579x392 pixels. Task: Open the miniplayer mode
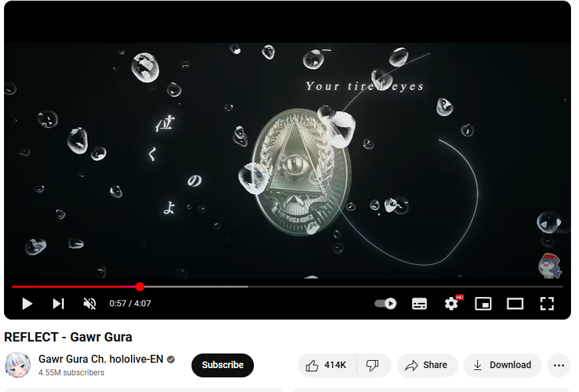click(483, 304)
